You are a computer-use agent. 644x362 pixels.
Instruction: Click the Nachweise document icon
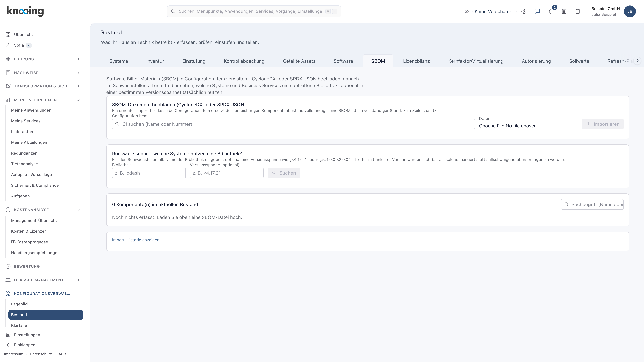(x=8, y=73)
